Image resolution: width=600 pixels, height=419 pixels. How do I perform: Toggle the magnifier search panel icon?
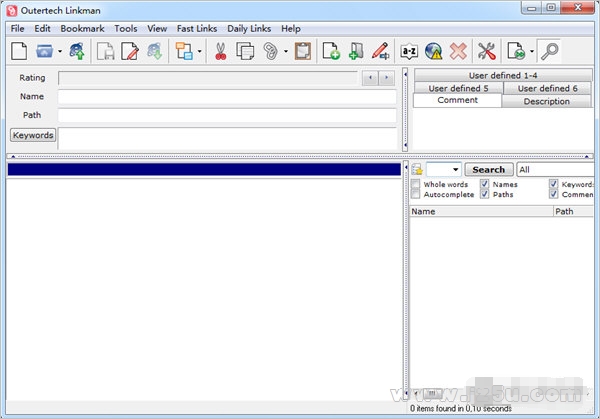[549, 51]
